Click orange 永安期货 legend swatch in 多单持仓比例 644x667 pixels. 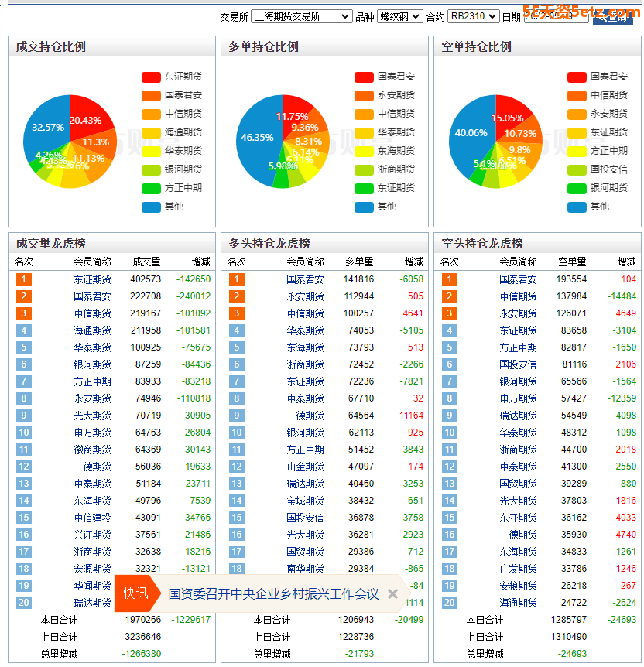tap(364, 96)
